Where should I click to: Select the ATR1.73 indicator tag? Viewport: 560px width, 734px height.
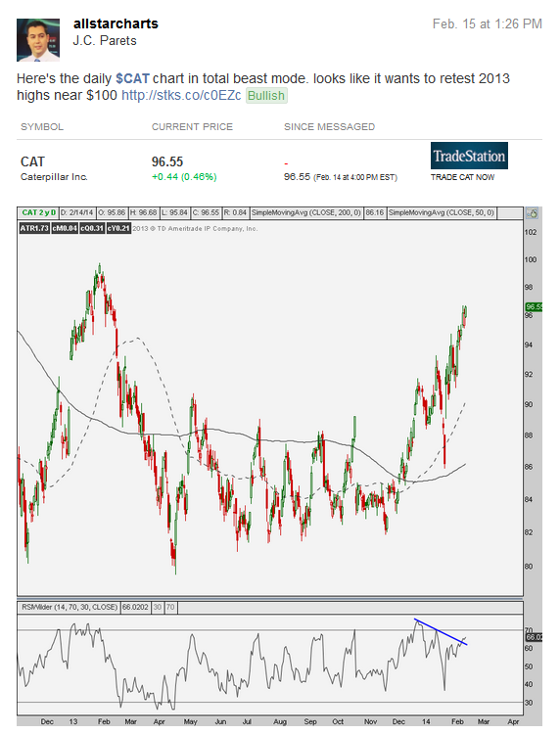[34, 228]
